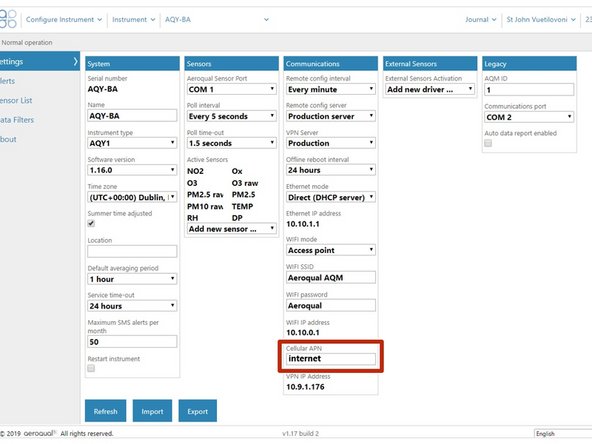592x444 pixels.
Task: Open the Instrument menu
Action: [x=134, y=20]
